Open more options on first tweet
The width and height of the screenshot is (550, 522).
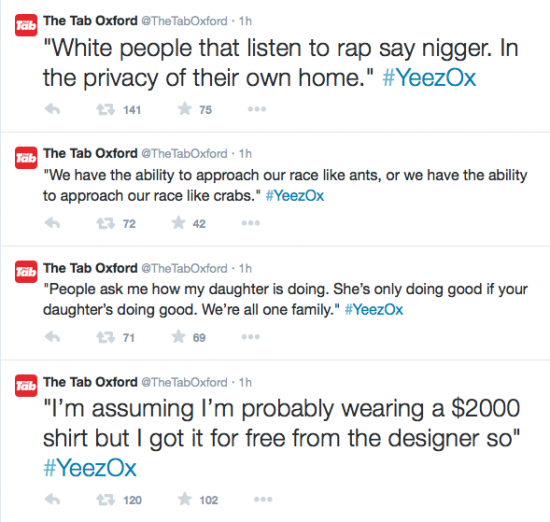pyautogui.click(x=257, y=109)
